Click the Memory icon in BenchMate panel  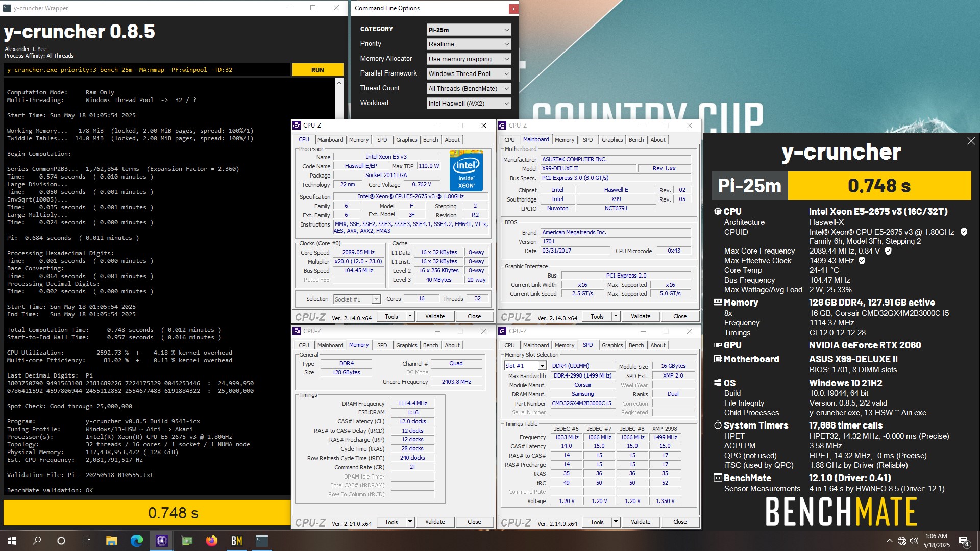(718, 302)
